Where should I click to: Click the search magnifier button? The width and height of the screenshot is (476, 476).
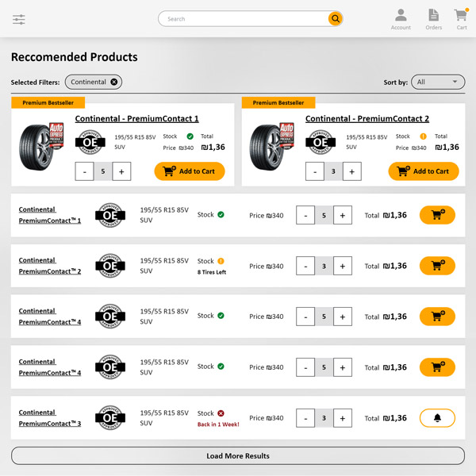coord(336,19)
